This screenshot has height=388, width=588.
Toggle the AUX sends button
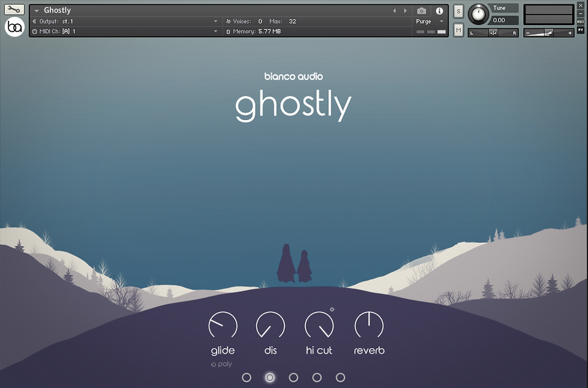point(581,22)
